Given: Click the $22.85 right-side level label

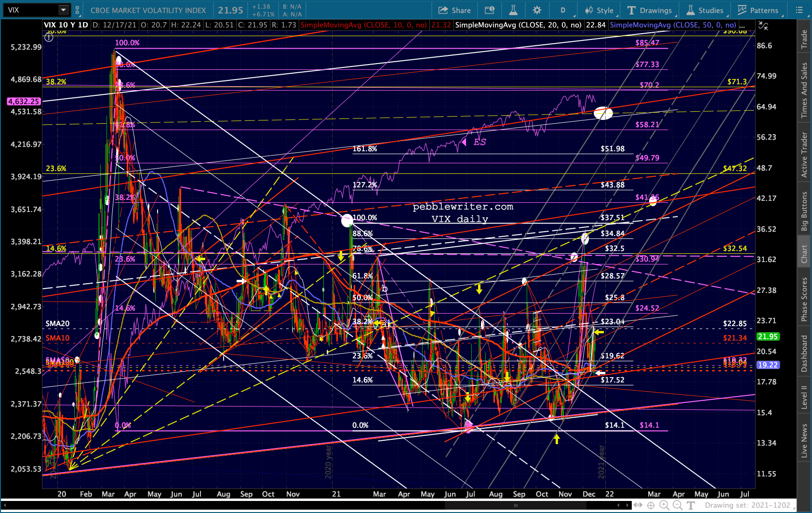Looking at the screenshot, I should tap(735, 324).
